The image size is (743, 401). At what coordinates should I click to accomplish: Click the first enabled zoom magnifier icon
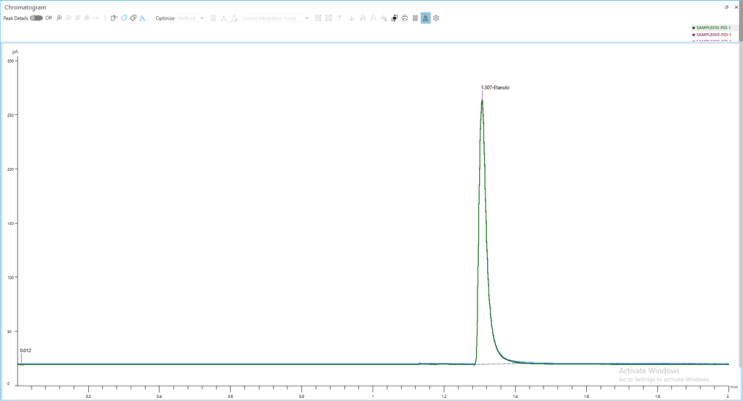click(x=59, y=18)
